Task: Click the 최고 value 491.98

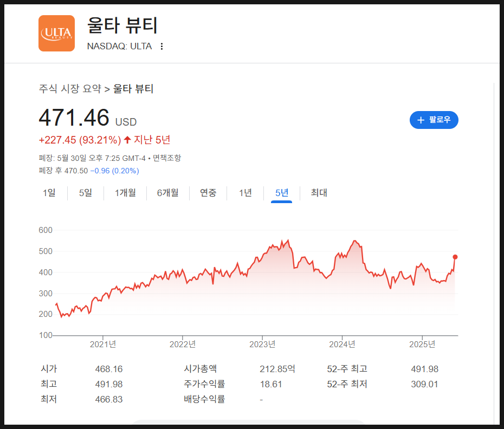Action: pyautogui.click(x=109, y=384)
